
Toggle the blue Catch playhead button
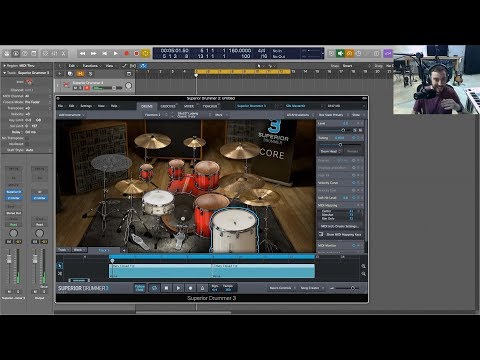(143, 66)
